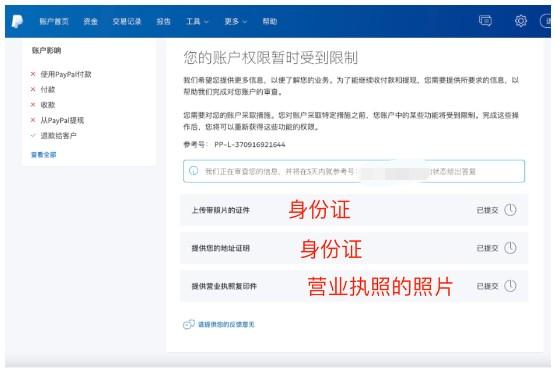Image resolution: width=555 pixels, height=368 pixels.
Task: Open the settings gear icon
Action: [520, 21]
